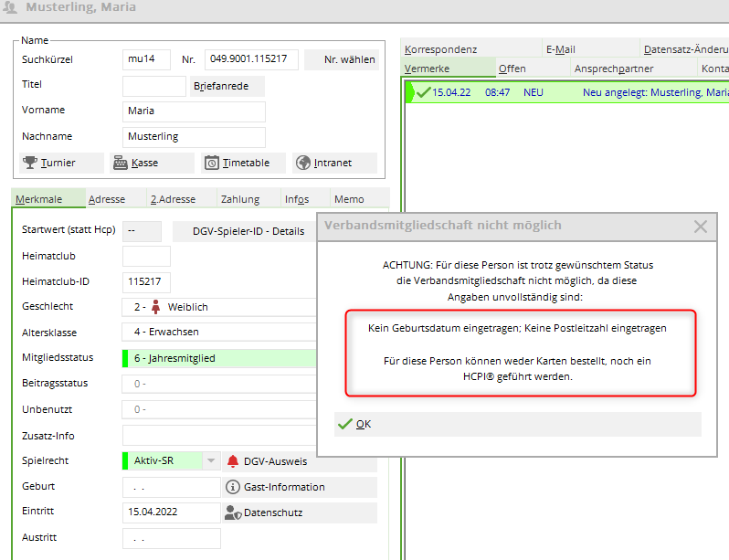
Task: Click the Geburt date field
Action: (172, 488)
